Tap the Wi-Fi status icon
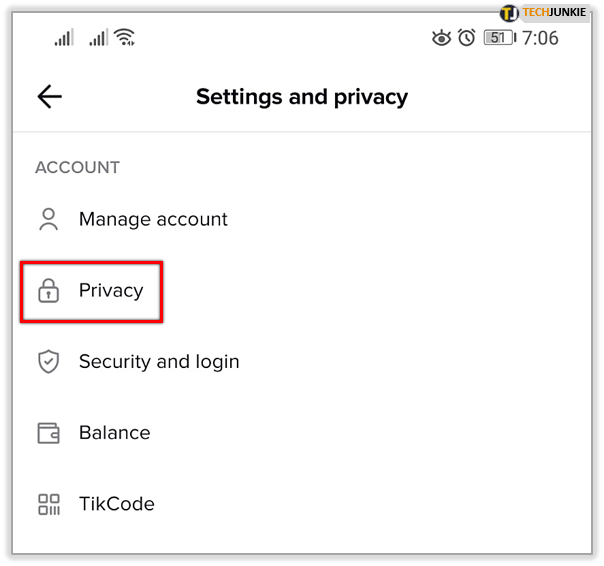The width and height of the screenshot is (604, 566). point(125,38)
